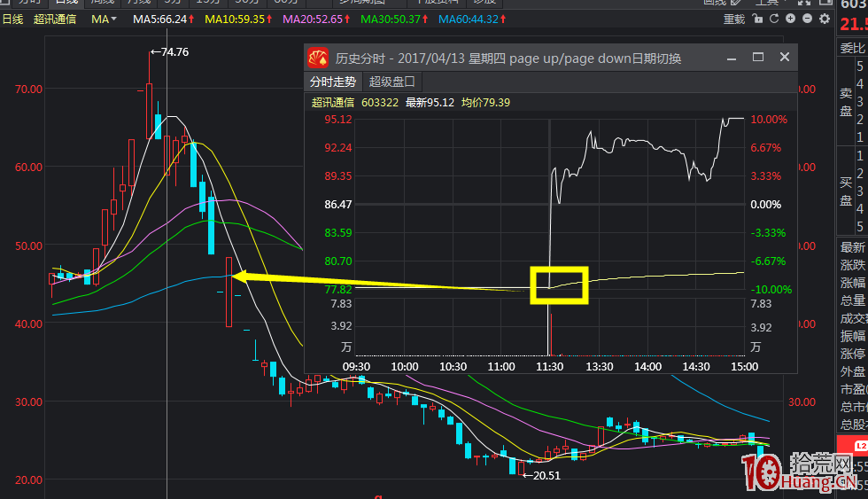Zoom out chart with minus icon
868x499 pixels.
[x=807, y=19]
